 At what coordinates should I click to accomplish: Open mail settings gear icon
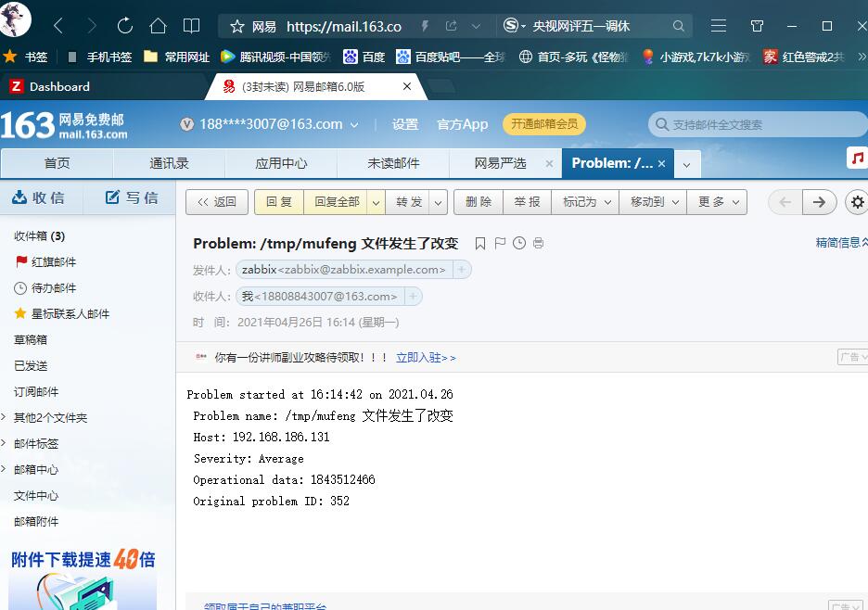(857, 202)
